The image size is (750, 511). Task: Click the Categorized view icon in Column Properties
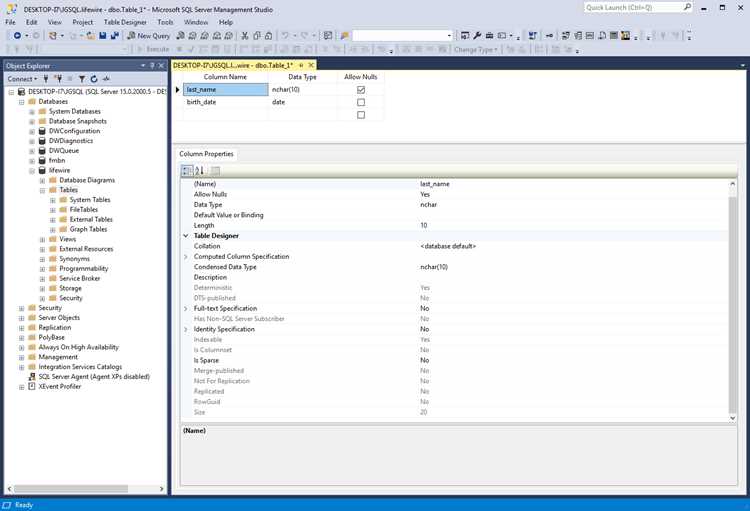click(x=187, y=170)
